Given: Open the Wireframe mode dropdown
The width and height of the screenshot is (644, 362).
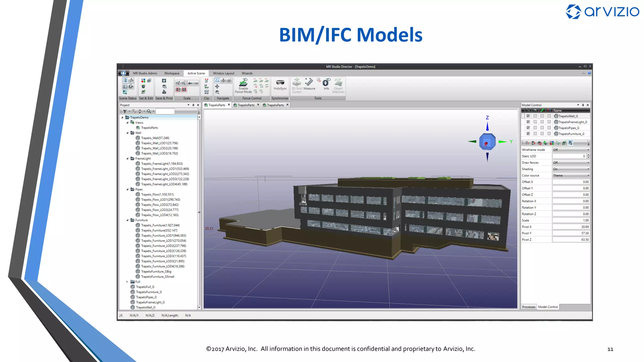Looking at the screenshot, I should pos(571,150).
